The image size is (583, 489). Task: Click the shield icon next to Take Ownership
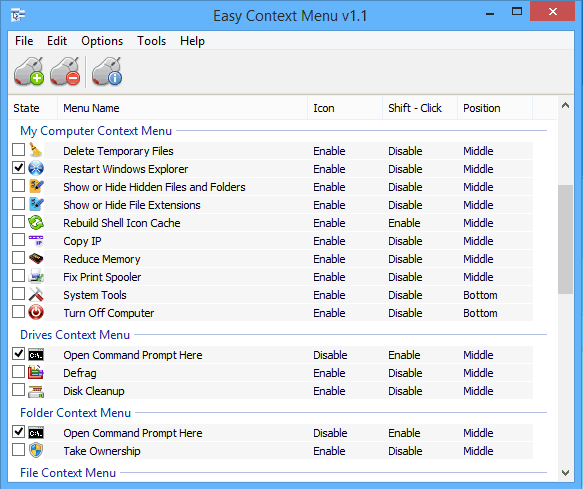(x=36, y=450)
